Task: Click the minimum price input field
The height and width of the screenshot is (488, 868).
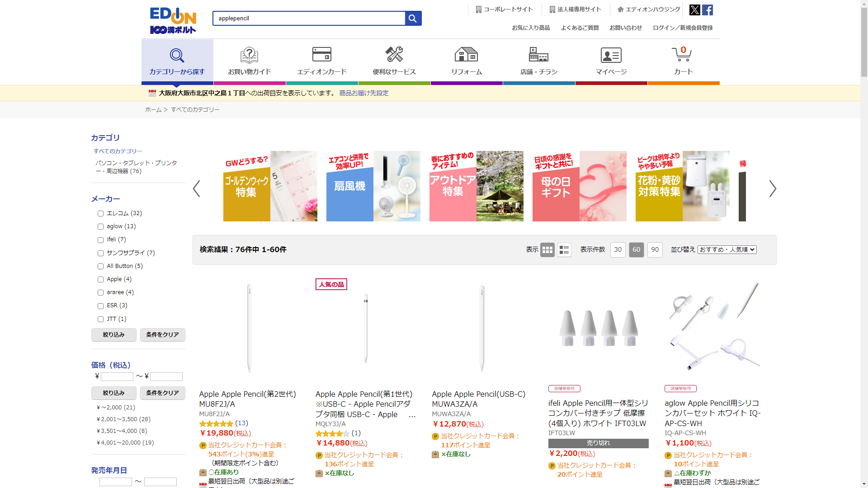Action: (x=117, y=377)
